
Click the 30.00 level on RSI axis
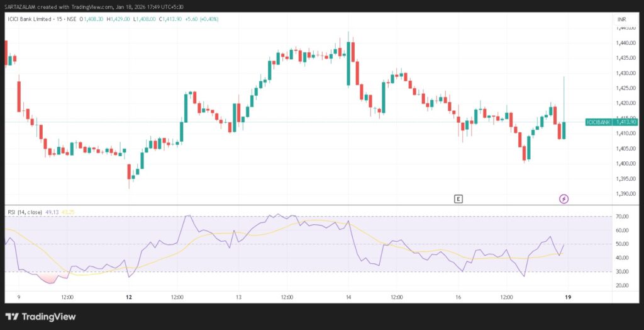pyautogui.click(x=623, y=271)
